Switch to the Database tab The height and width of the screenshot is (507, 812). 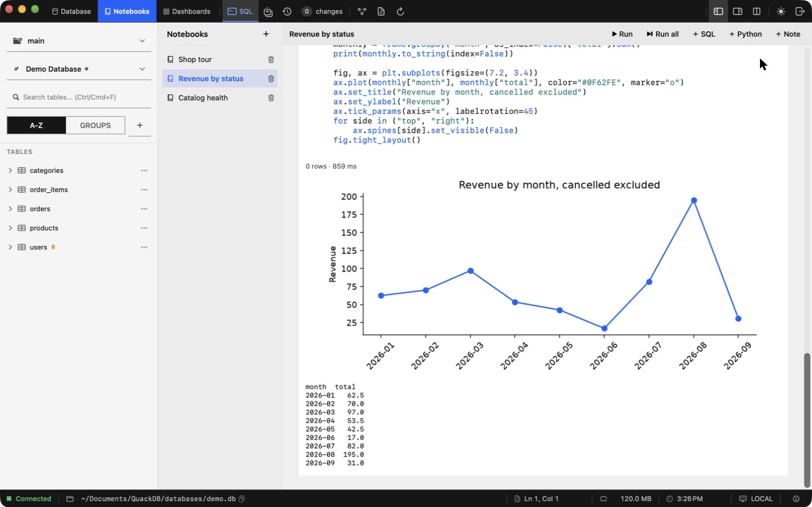71,11
